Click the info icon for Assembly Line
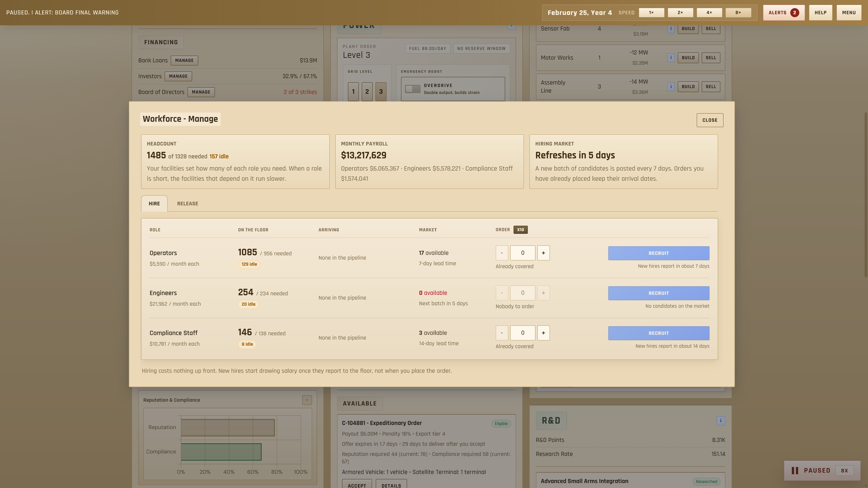Image resolution: width=868 pixels, height=488 pixels. pyautogui.click(x=670, y=87)
